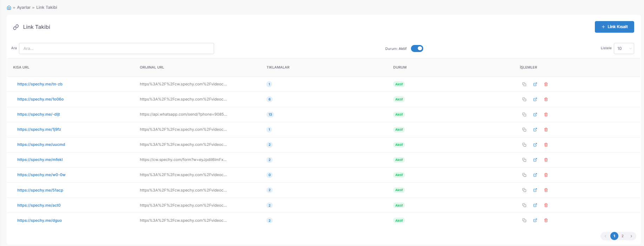Delete the tn-zb short link

tap(546, 84)
